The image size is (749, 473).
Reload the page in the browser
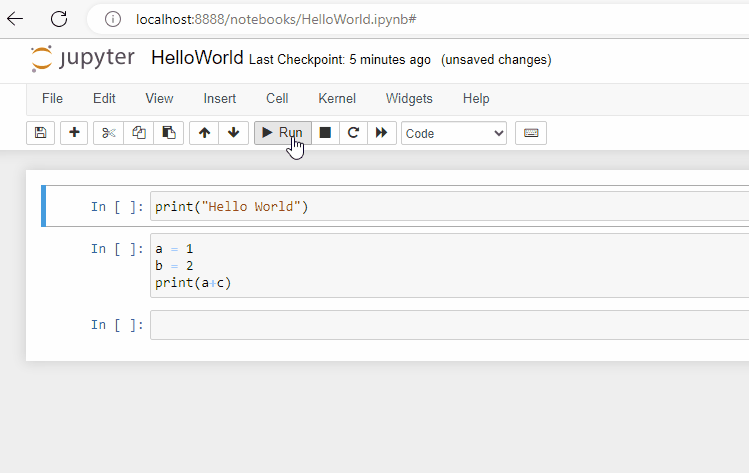[59, 19]
